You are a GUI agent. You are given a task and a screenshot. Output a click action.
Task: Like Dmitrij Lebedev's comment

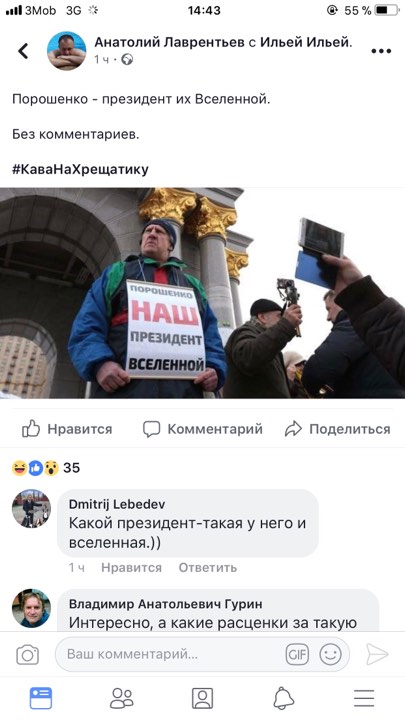pyautogui.click(x=131, y=568)
